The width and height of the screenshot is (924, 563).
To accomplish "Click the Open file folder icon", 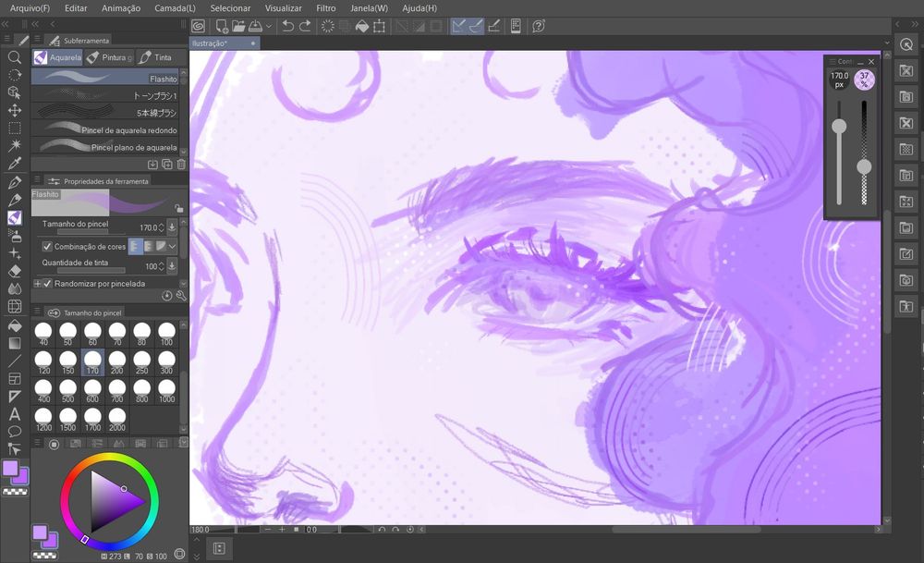I will click(238, 26).
